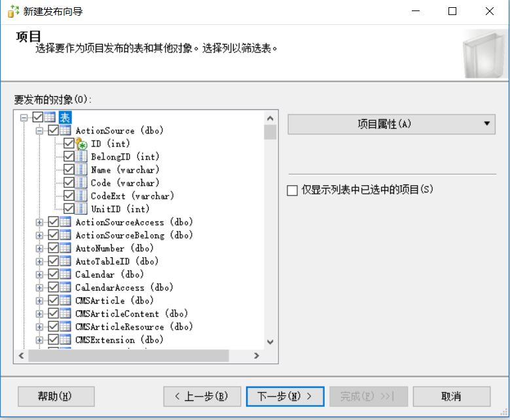The image size is (510, 420).
Task: Enable 仅显示列表中已选中的项目 checkbox
Action: [x=292, y=190]
